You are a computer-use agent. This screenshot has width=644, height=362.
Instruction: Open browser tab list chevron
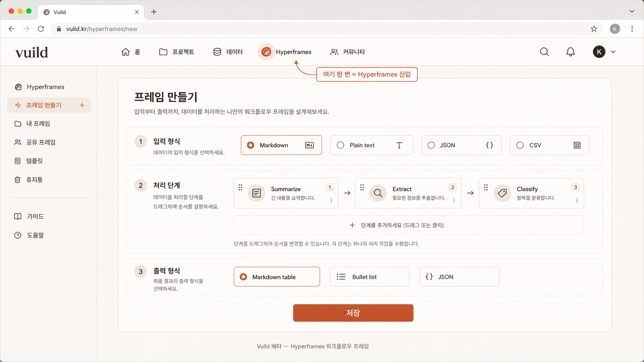pos(632,12)
